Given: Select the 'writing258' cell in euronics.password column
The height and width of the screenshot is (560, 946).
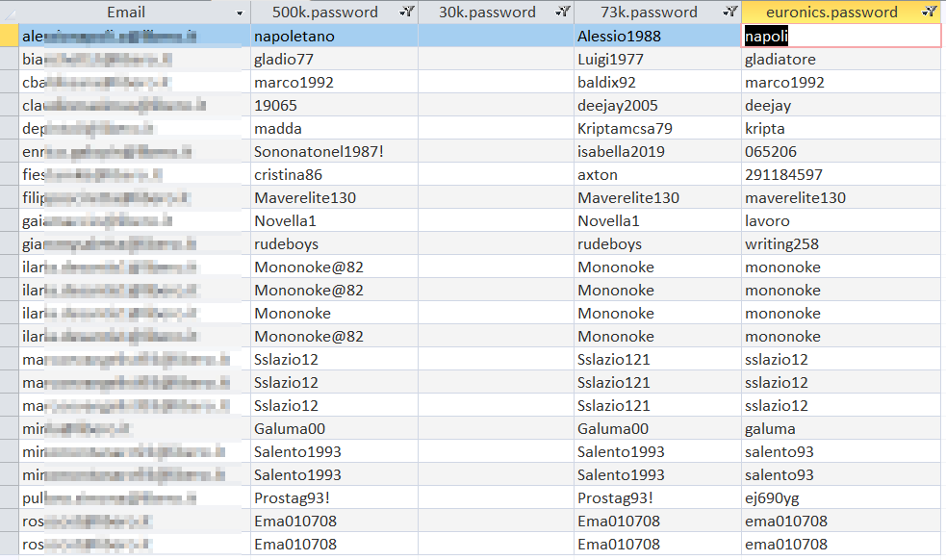Looking at the screenshot, I should (x=840, y=244).
